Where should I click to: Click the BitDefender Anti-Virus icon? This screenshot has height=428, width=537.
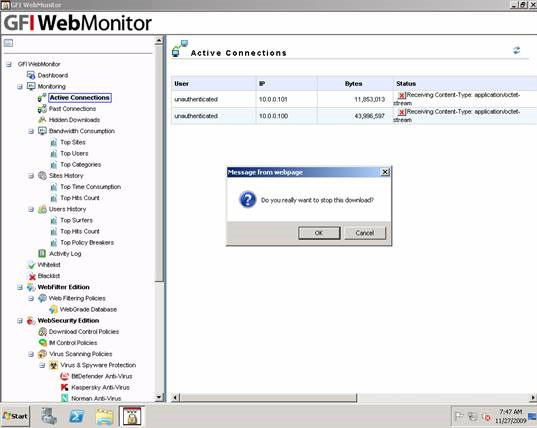click(64, 376)
